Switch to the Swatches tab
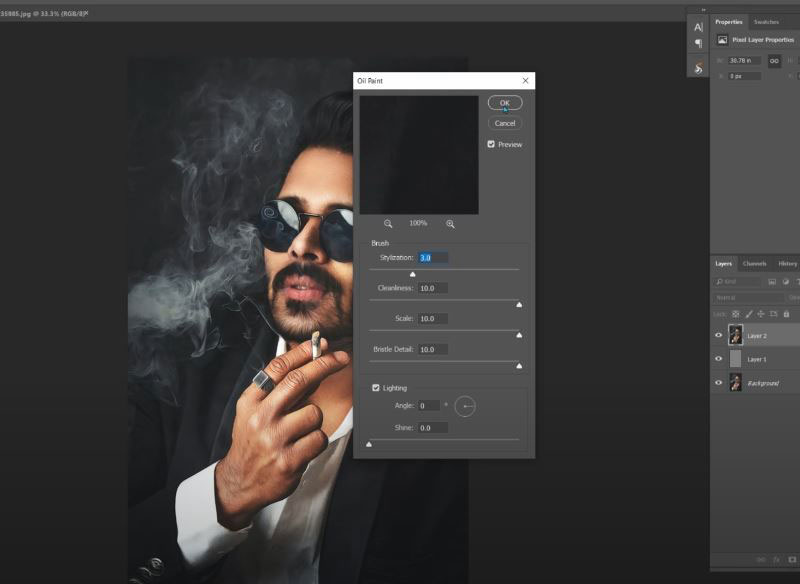 pos(766,22)
